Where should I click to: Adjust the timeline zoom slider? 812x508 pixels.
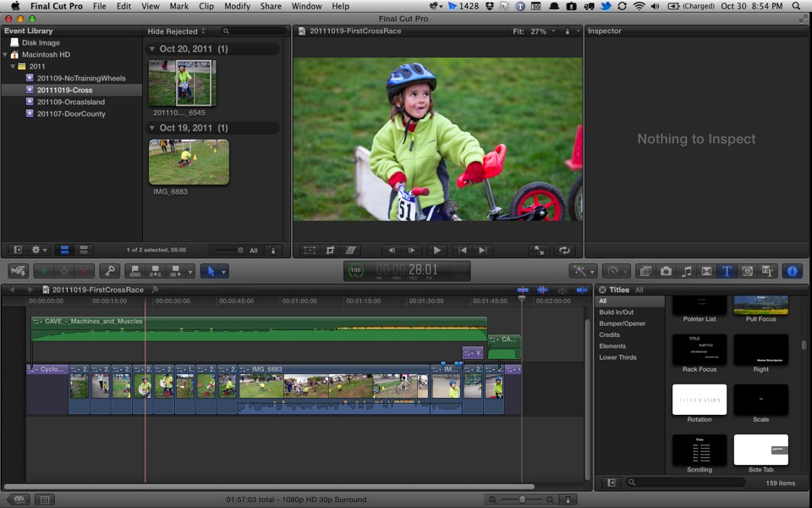pos(522,500)
